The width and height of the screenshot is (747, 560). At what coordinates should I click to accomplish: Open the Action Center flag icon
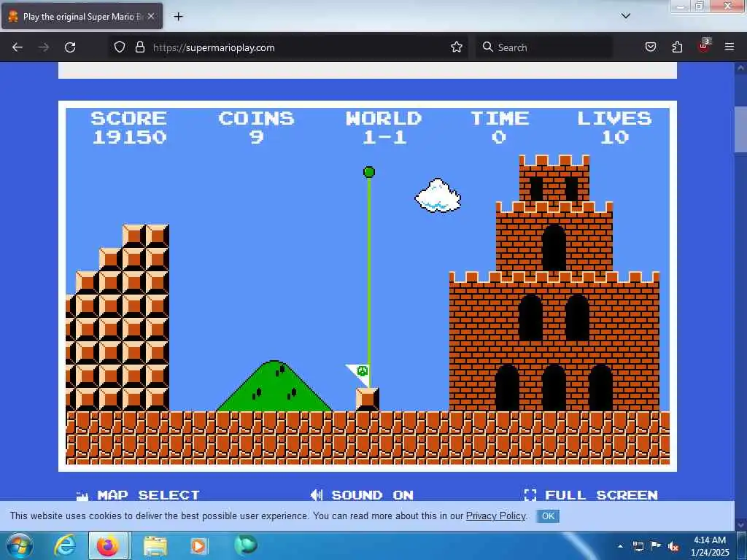pos(656,545)
